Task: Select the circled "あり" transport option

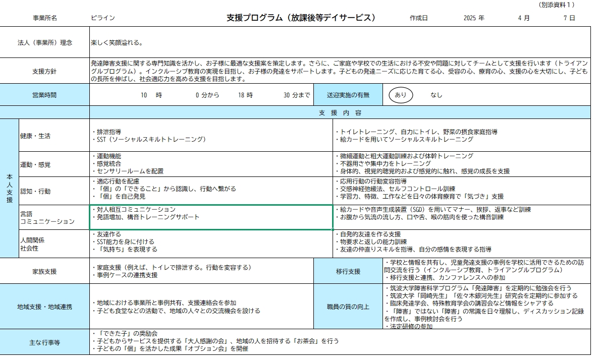Action: 400,95
